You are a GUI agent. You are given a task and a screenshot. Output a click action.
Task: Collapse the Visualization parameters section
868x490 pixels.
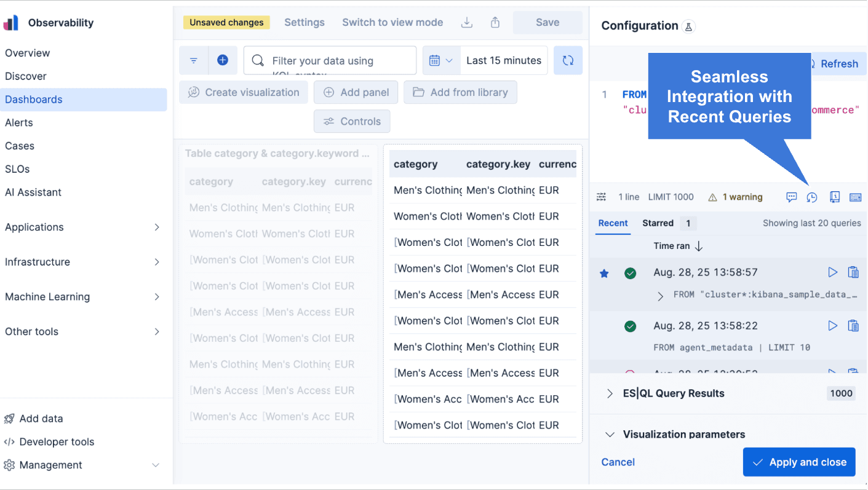(610, 434)
